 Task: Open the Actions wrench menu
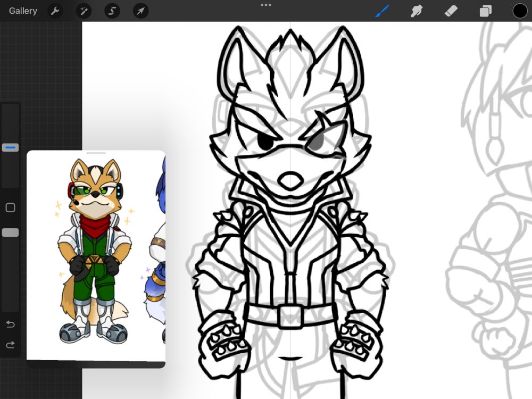coord(55,11)
